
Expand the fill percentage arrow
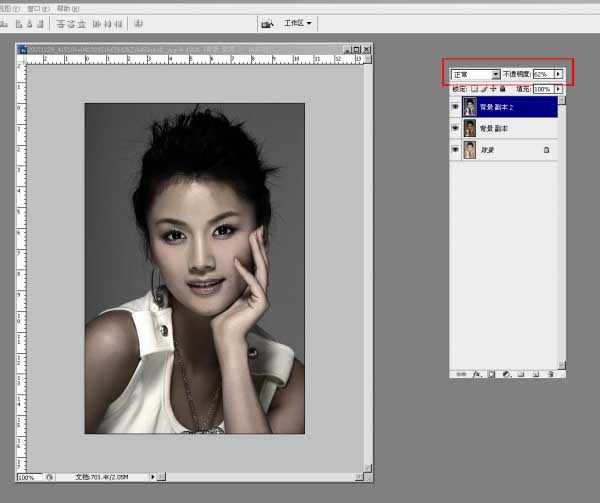coord(559,89)
